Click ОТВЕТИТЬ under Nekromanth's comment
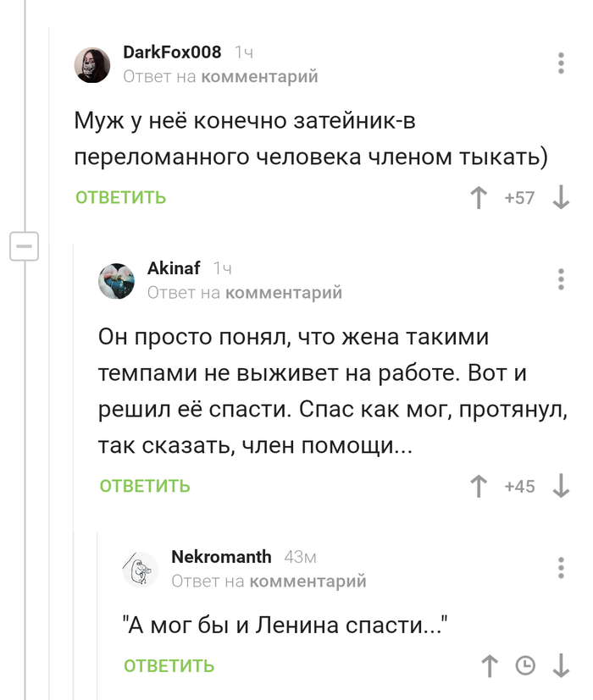The height and width of the screenshot is (700, 593). (x=168, y=667)
